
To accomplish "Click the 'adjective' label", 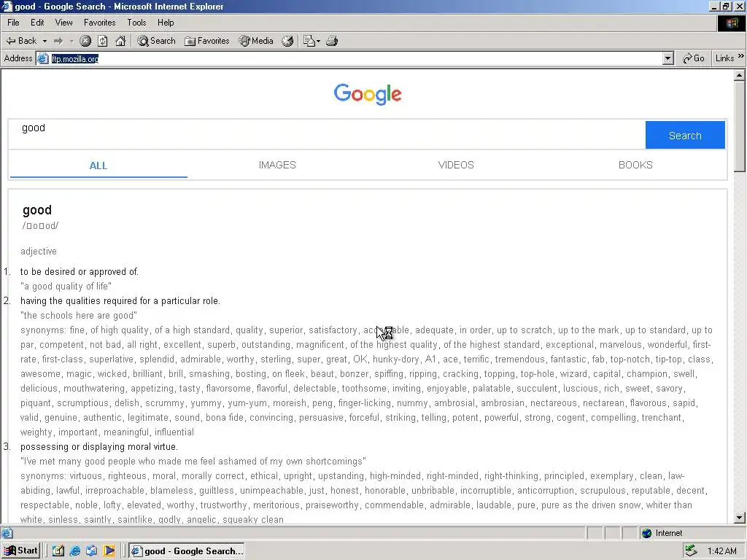I will tap(39, 251).
